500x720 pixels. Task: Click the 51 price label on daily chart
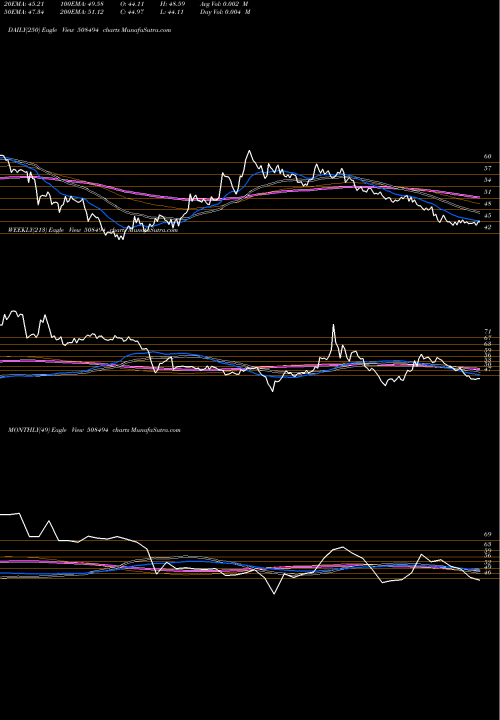488,192
